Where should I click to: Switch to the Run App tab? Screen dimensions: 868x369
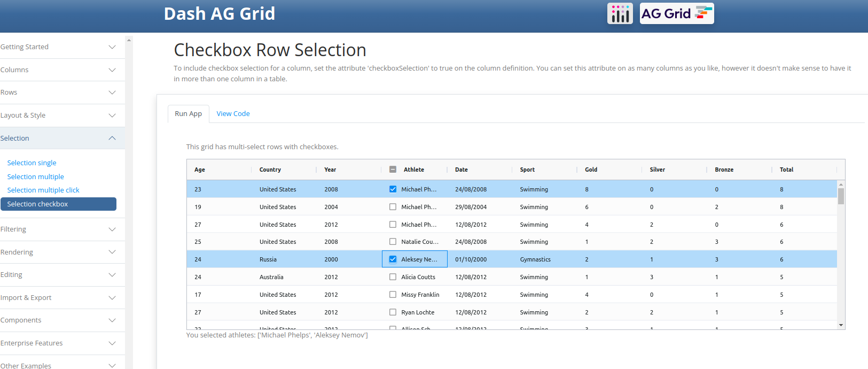pyautogui.click(x=188, y=114)
